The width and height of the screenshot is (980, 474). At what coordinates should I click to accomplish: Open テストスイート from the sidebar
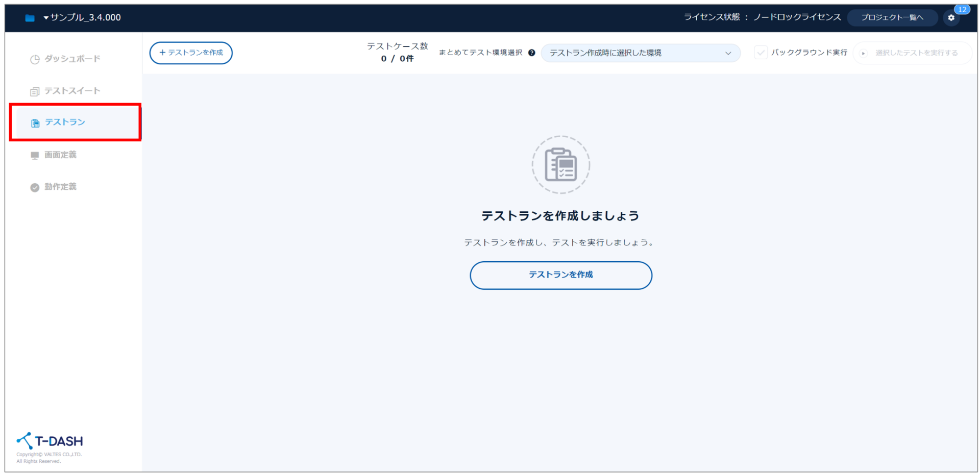(72, 91)
